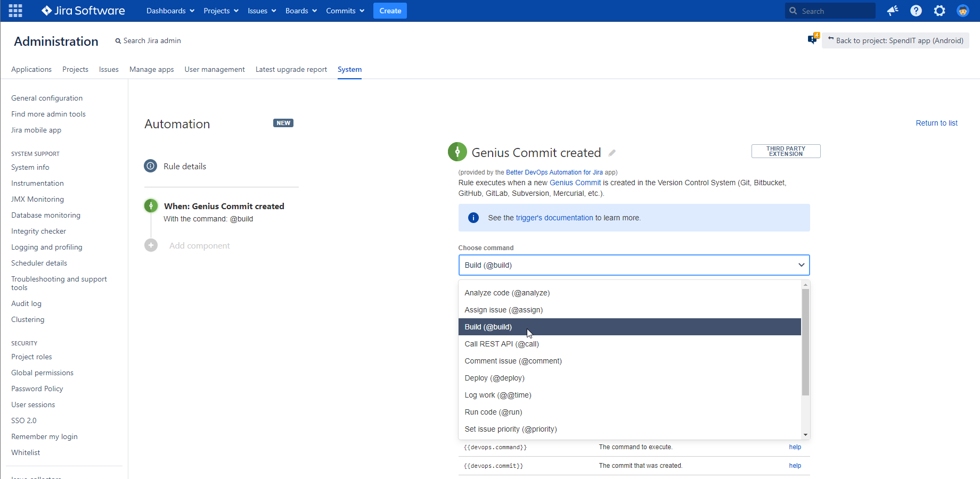Screen dimensions: 980x479
Task: Click help link for devops.command
Action: (x=795, y=447)
